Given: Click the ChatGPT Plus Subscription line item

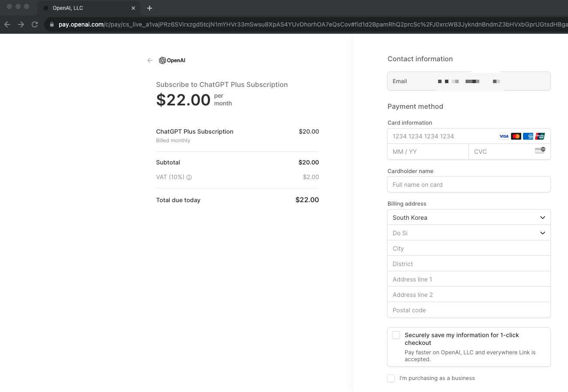Looking at the screenshot, I should coord(195,132).
